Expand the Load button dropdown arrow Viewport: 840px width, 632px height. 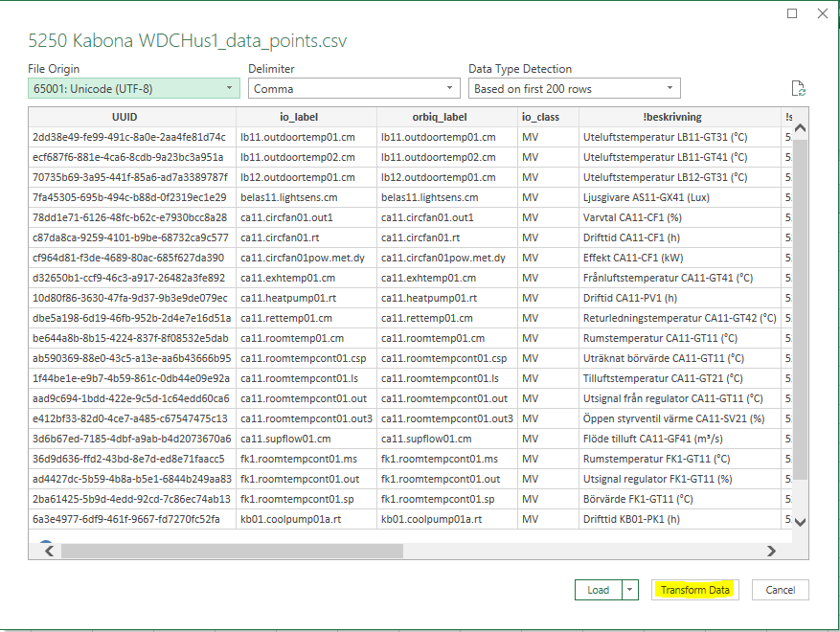630,590
